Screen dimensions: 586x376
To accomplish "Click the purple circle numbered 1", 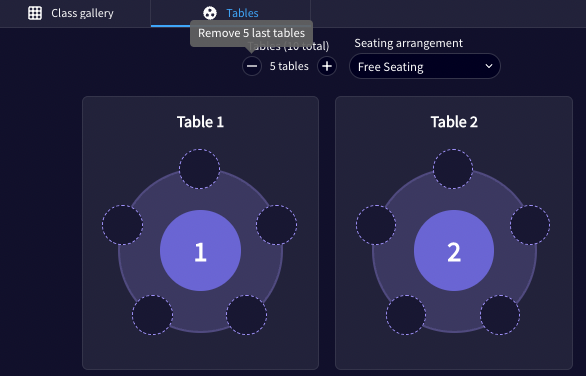I will (200, 250).
